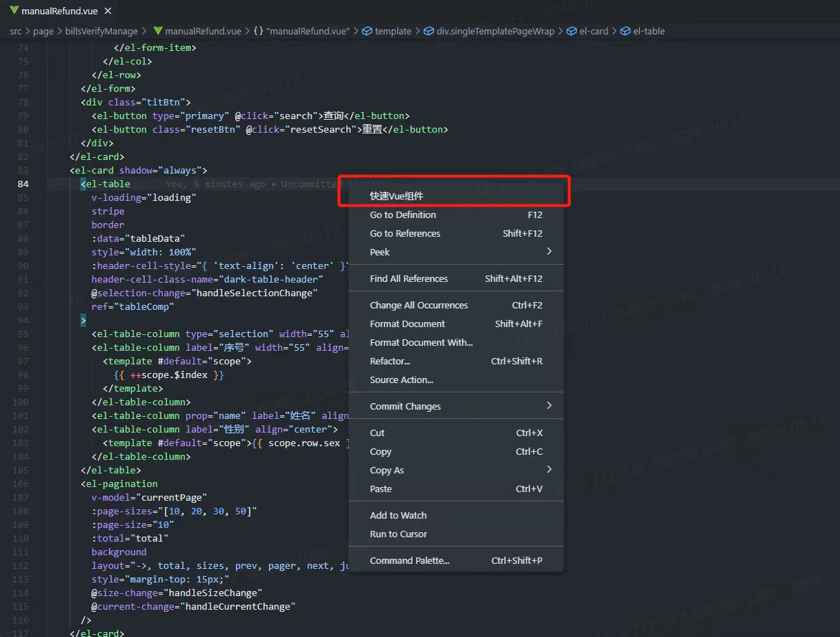This screenshot has height=637, width=840.
Task: Open the billsVerifyManage breadcrumb
Action: [x=101, y=31]
